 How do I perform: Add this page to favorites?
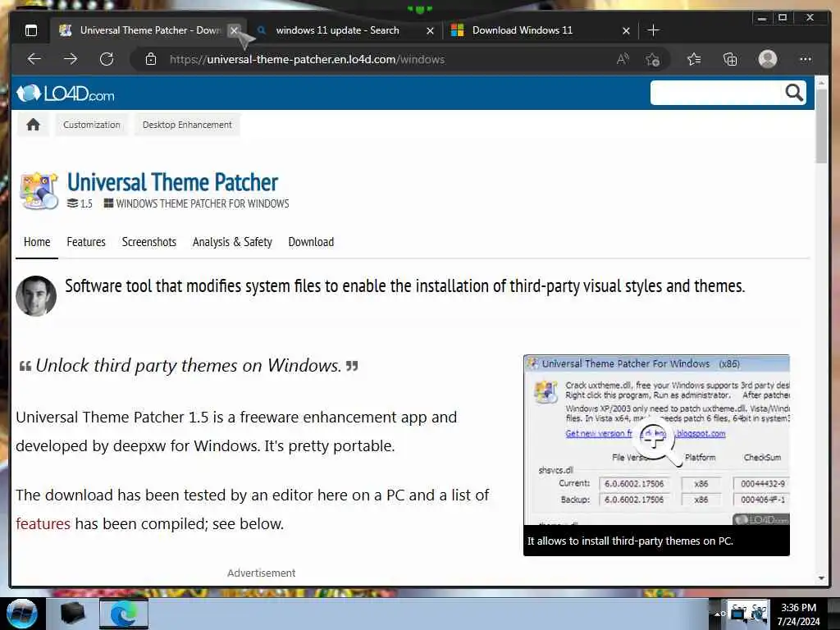[x=652, y=59]
